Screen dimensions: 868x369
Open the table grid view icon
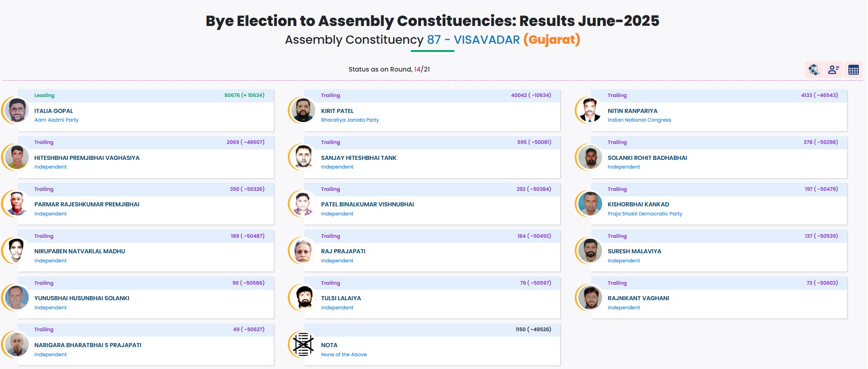coord(853,70)
